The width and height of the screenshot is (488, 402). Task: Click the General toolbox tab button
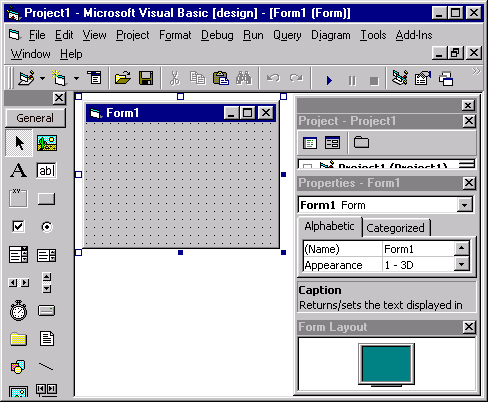[x=35, y=118]
